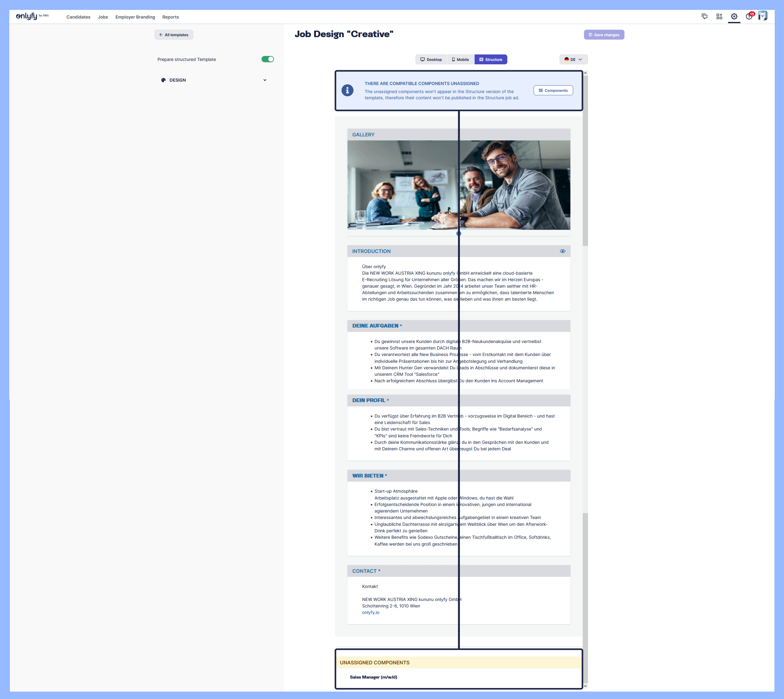
Task: Disable the Prepare structured Template toggle
Action: [x=267, y=59]
